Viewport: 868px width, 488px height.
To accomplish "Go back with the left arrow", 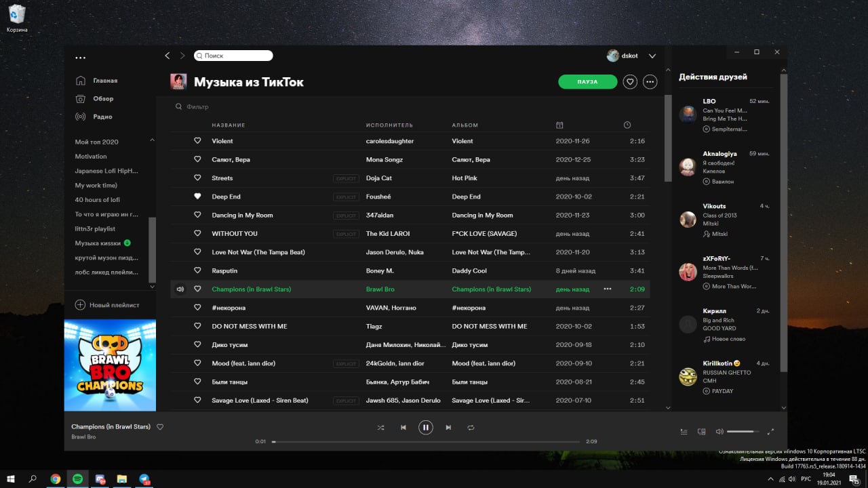I will click(x=167, y=56).
